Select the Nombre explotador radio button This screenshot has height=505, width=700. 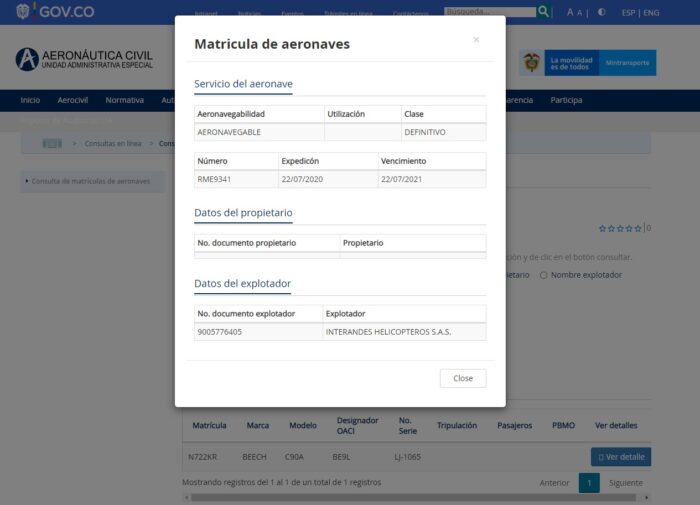[x=544, y=275]
